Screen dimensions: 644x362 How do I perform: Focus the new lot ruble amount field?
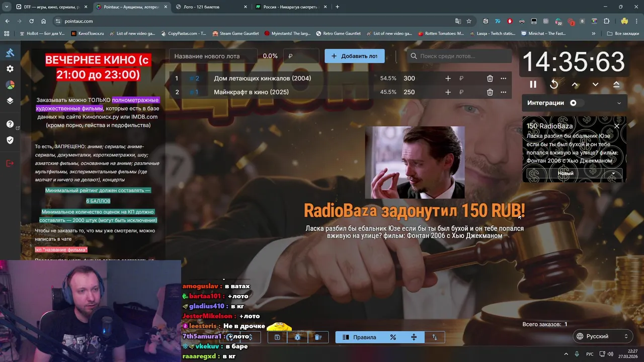pyautogui.click(x=301, y=56)
